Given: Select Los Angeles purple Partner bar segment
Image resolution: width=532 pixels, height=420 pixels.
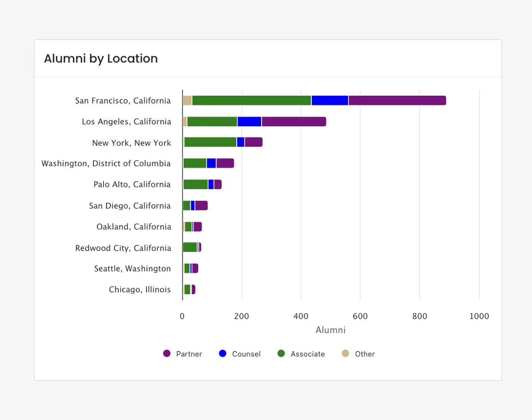Looking at the screenshot, I should tap(294, 121).
